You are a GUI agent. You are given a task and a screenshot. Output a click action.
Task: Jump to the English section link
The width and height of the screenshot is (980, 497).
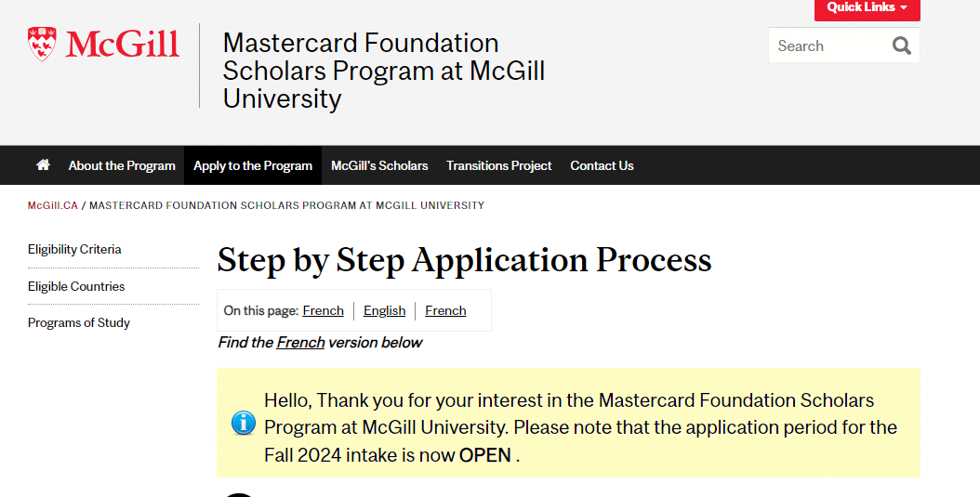point(384,310)
